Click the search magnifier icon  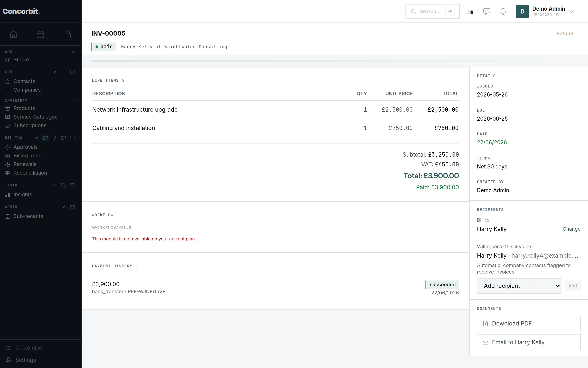tap(413, 11)
